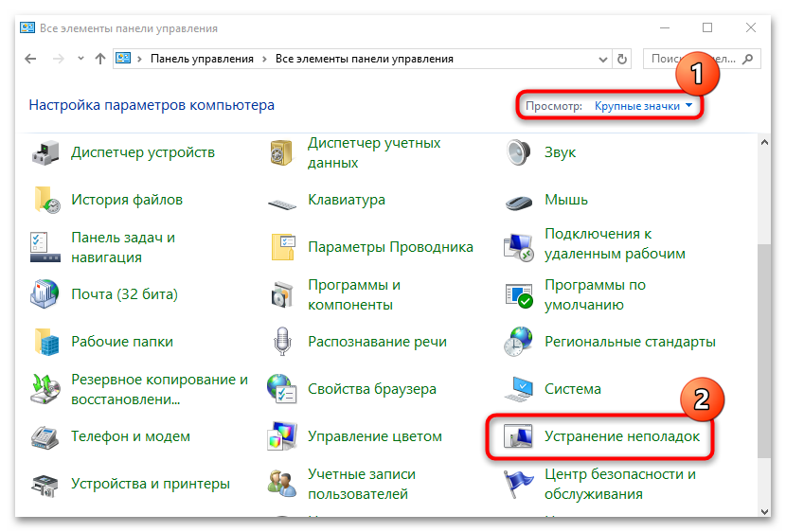Click the Devices and Printers icon

(x=45, y=485)
